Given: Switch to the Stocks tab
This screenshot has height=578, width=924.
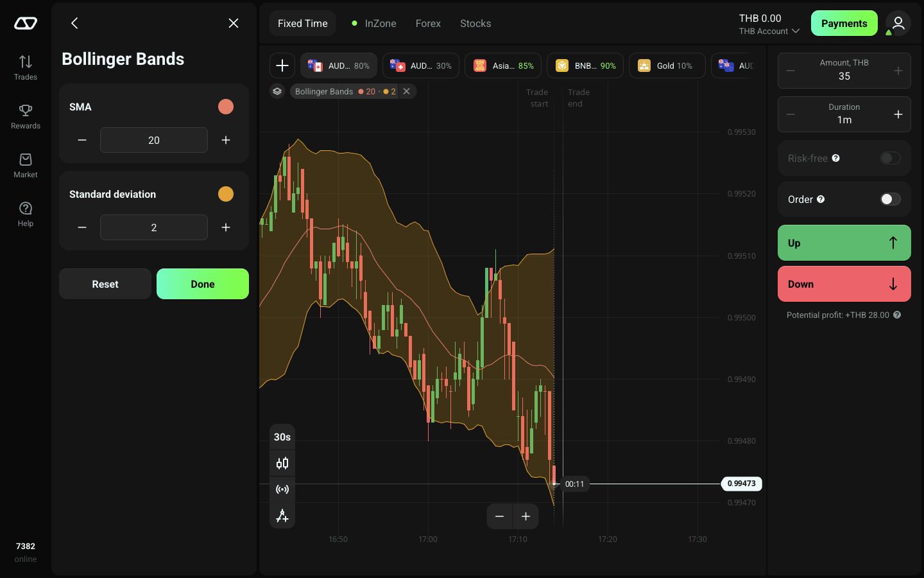Looking at the screenshot, I should point(475,23).
